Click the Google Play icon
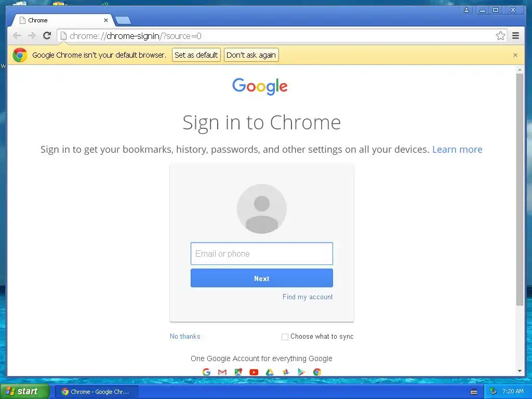Image resolution: width=532 pixels, height=399 pixels. (301, 372)
